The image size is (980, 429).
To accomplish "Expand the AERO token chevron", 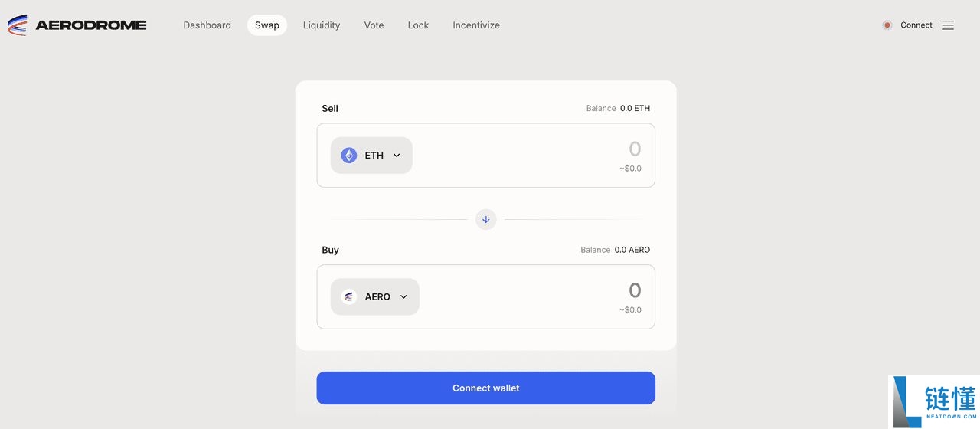I will click(403, 297).
